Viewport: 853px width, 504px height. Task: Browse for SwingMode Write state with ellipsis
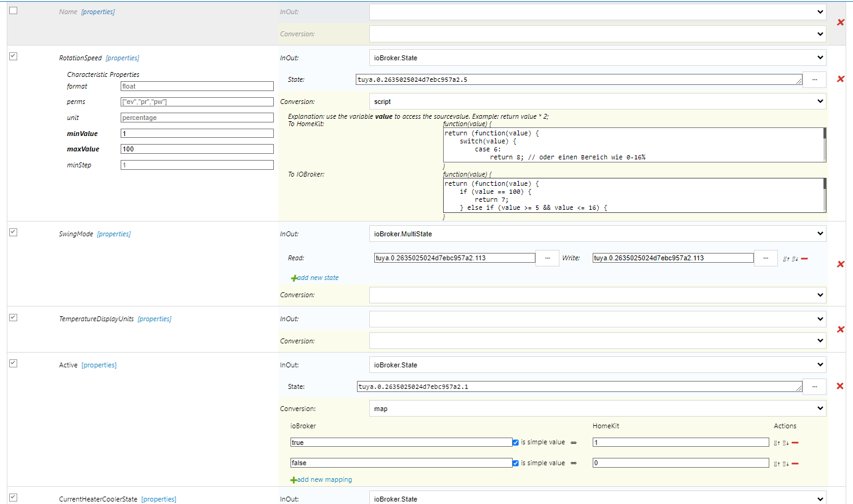[766, 258]
